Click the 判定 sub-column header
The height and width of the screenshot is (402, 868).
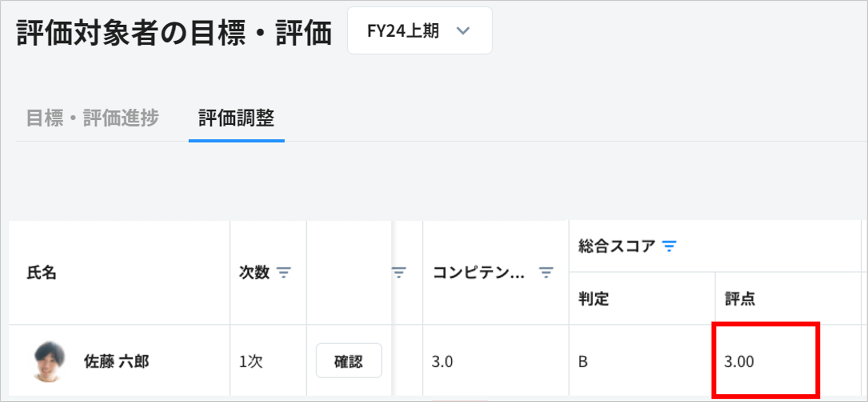pos(593,299)
